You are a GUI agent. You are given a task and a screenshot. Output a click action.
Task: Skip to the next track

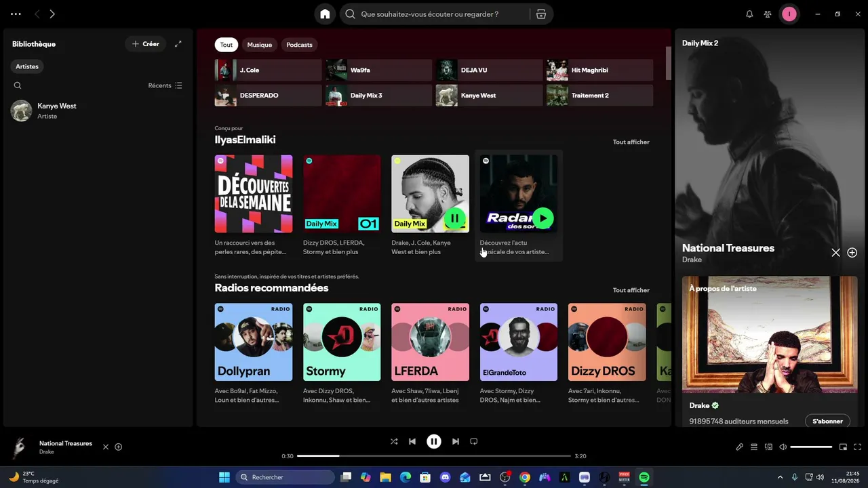point(456,441)
